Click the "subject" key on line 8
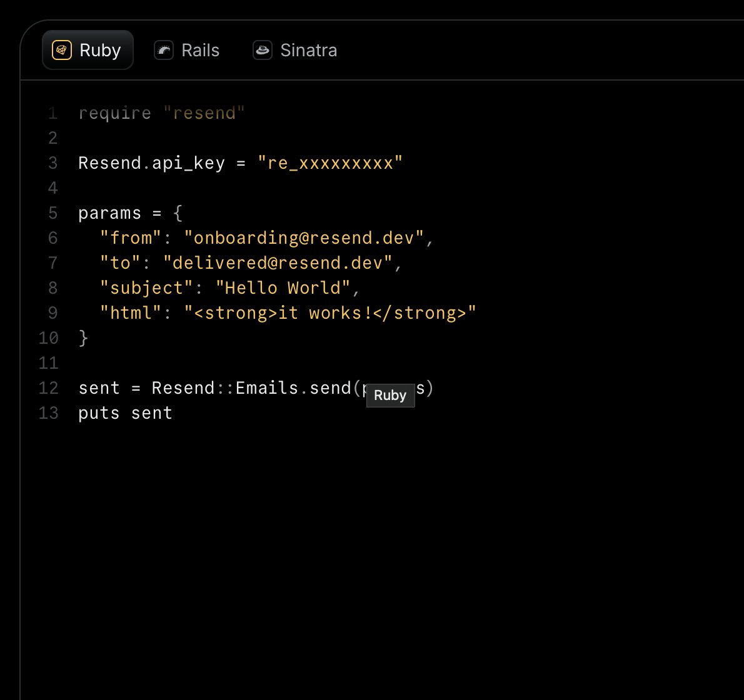The image size is (744, 700). (x=147, y=288)
